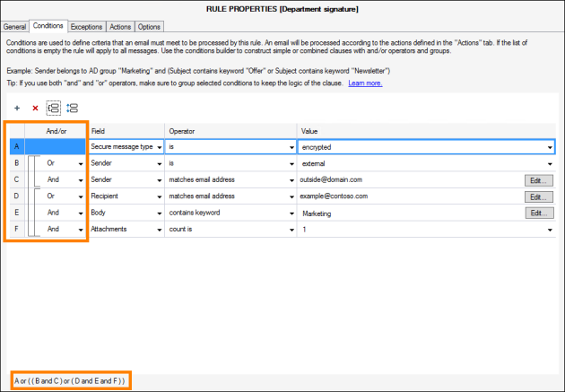Open row C Sender field dropdown
Screen dimensions: 565x392
(x=160, y=180)
